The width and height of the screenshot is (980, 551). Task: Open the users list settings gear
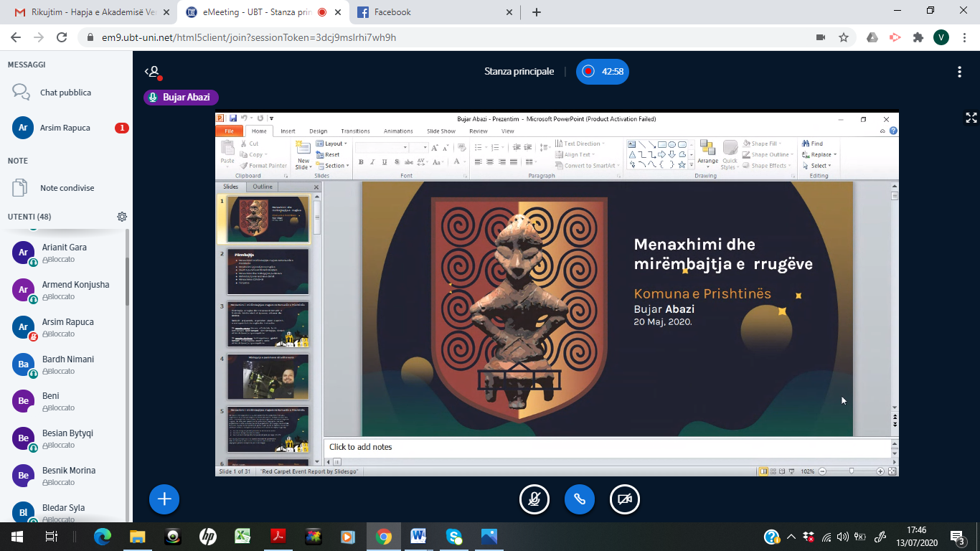(122, 217)
